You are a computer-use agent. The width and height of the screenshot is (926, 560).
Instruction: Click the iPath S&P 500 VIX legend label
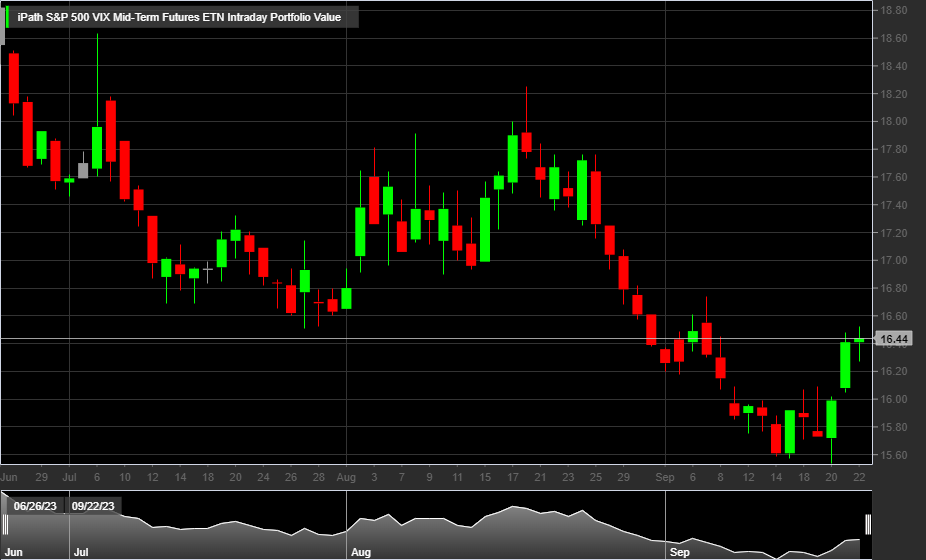coord(179,17)
